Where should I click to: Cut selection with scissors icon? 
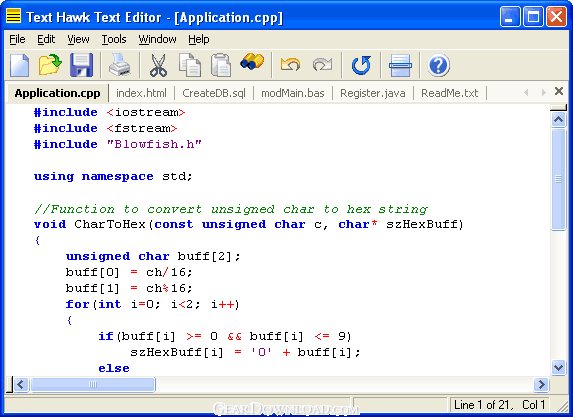click(x=159, y=65)
